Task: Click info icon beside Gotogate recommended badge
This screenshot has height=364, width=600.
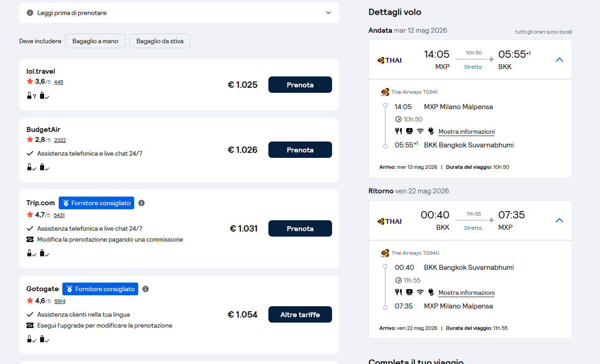Action: tap(146, 289)
